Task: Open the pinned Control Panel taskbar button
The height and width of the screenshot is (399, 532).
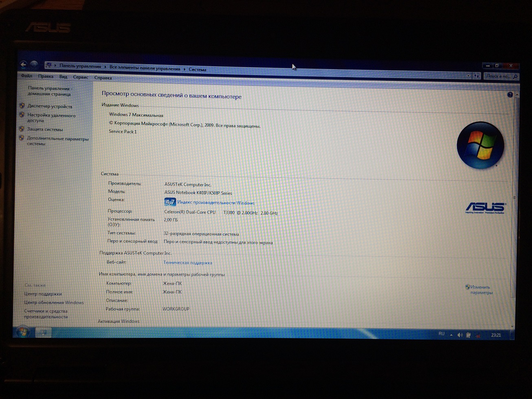Action: [x=43, y=332]
